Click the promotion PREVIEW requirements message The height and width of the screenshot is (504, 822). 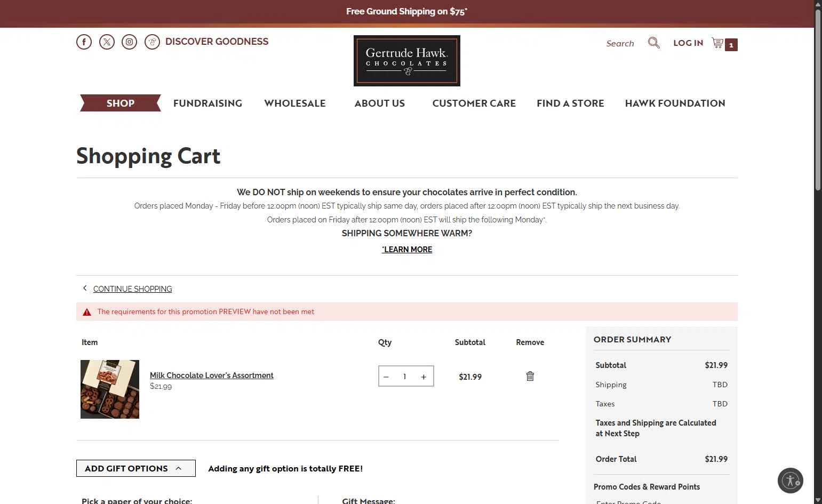point(206,311)
